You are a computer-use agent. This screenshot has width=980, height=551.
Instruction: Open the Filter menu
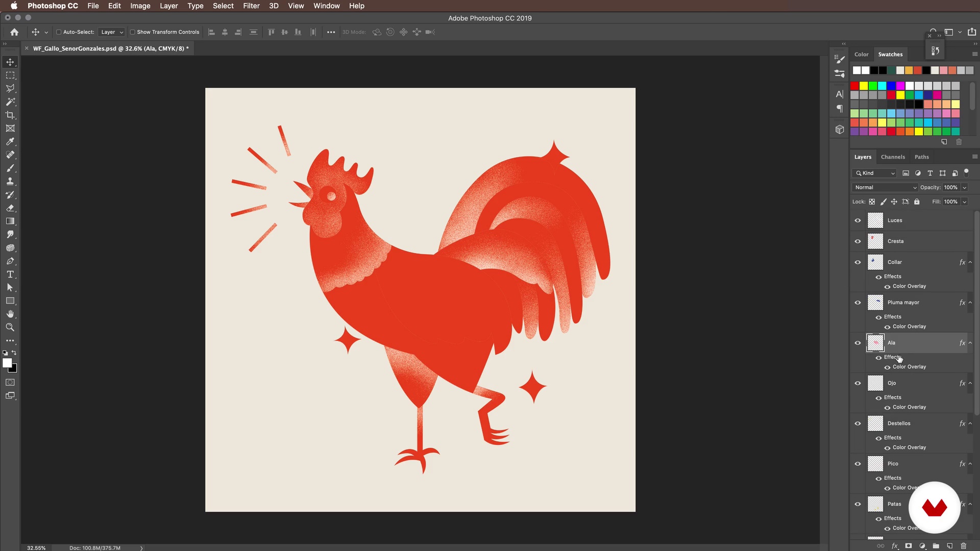click(251, 6)
